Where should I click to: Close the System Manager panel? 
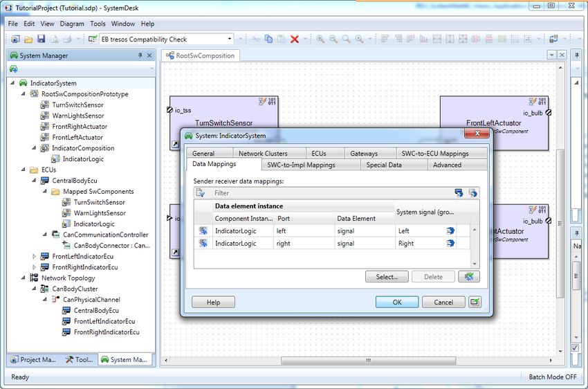149,55
